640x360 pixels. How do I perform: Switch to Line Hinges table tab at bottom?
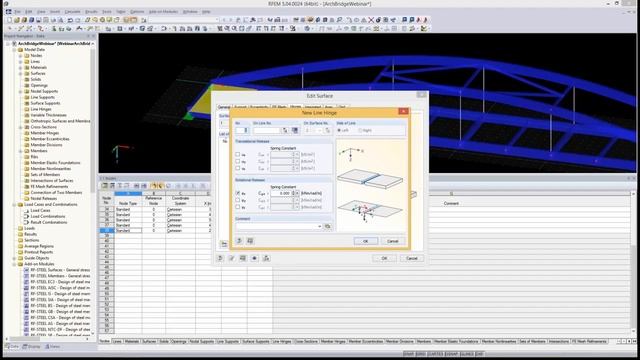282,341
